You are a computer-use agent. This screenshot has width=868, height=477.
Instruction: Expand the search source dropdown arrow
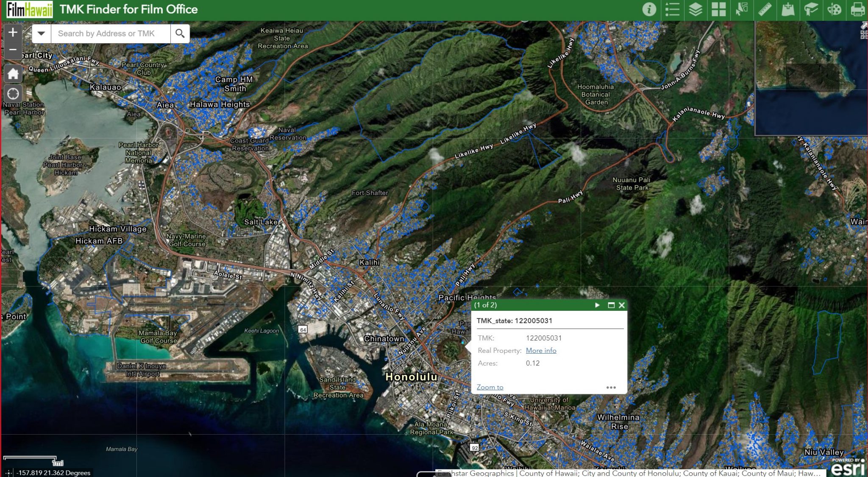(x=41, y=33)
